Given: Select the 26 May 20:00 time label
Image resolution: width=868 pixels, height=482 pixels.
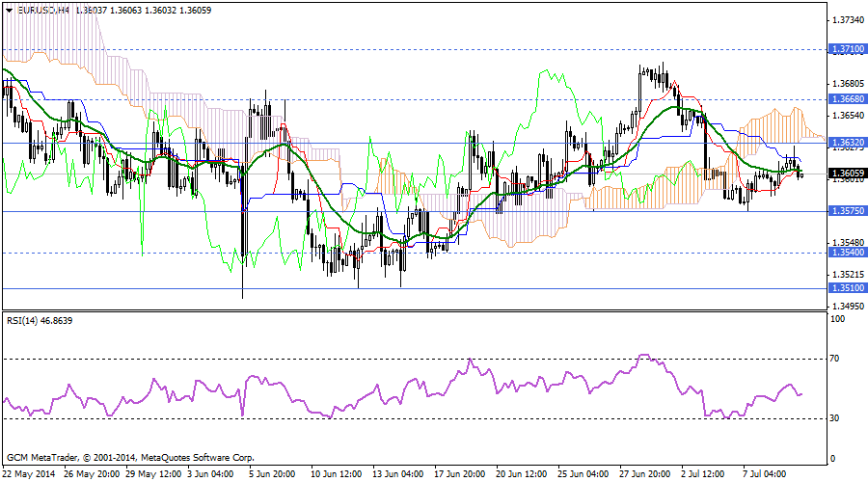Looking at the screenshot, I should [92, 474].
